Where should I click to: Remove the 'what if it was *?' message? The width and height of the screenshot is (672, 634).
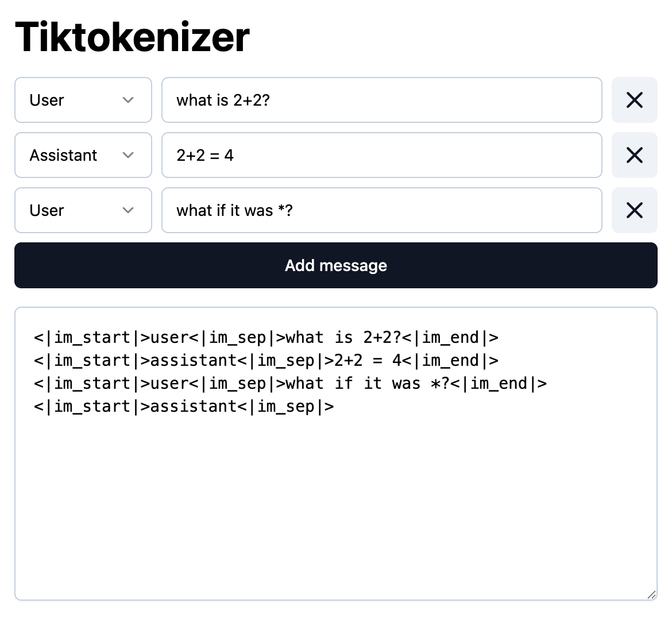pos(634,210)
